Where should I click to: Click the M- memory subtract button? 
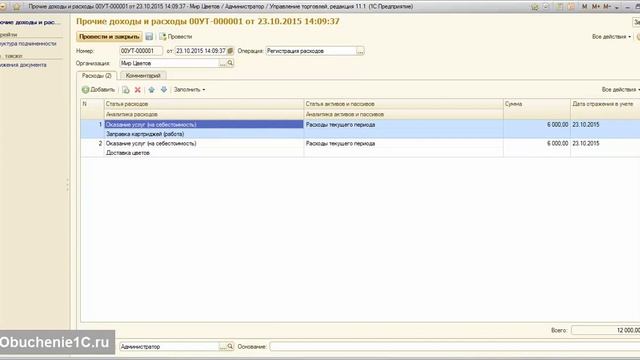point(607,7)
